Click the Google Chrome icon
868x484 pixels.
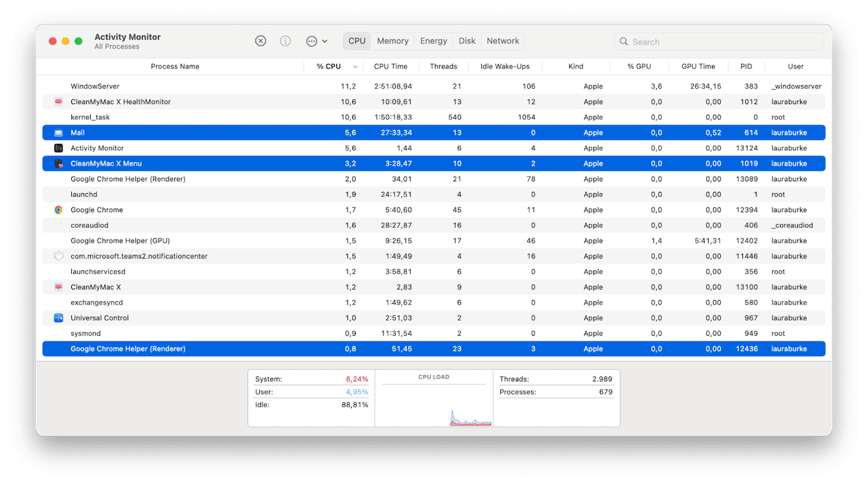(x=58, y=209)
